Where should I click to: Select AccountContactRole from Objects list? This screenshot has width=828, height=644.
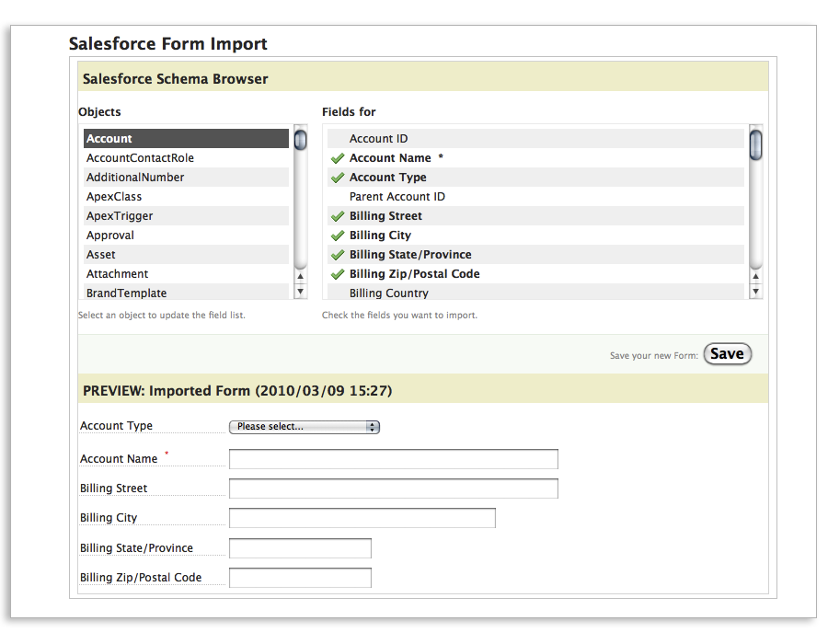point(140,158)
